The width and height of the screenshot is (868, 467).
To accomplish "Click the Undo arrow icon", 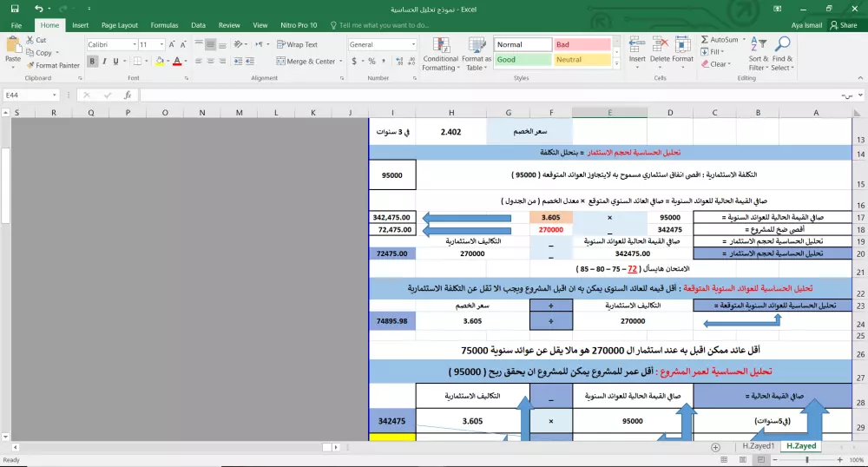I will (x=38, y=9).
